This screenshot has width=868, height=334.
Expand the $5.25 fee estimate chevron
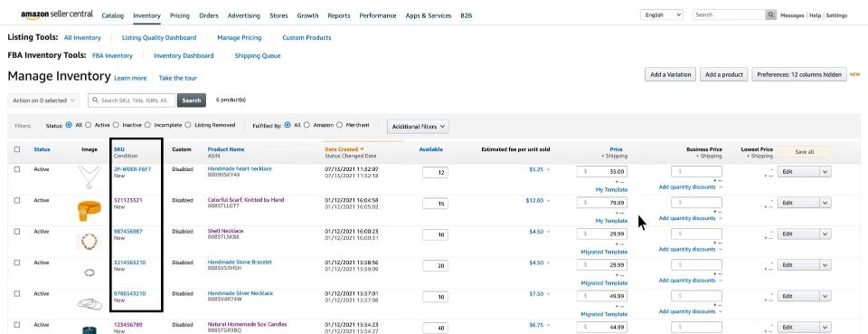pyautogui.click(x=549, y=170)
